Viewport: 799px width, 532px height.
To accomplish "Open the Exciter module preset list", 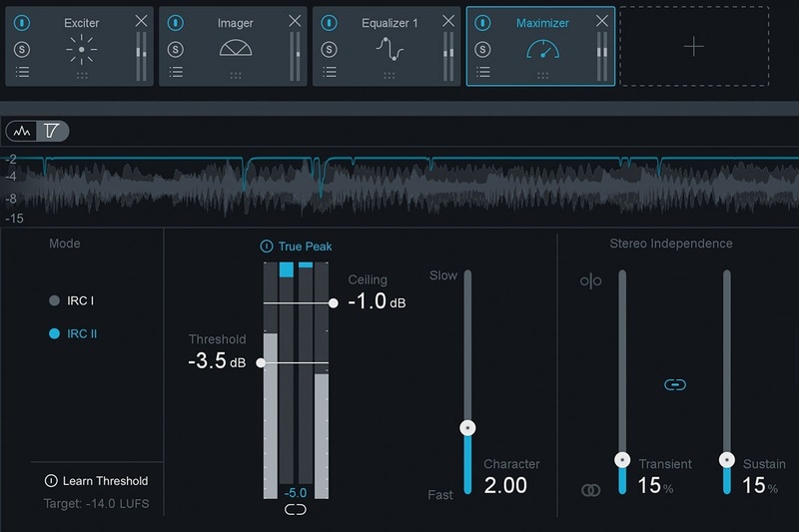I will coord(22,72).
